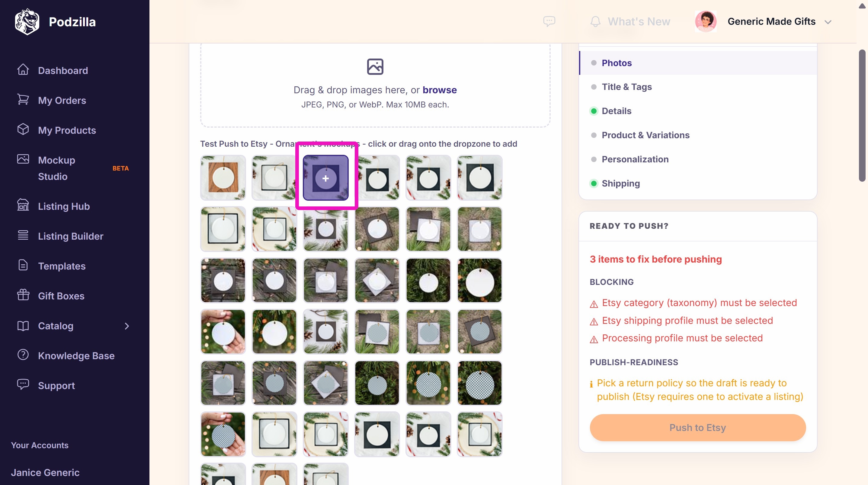868x485 pixels.
Task: Open the Generic Made Gifts account dropdown
Action: (828, 22)
